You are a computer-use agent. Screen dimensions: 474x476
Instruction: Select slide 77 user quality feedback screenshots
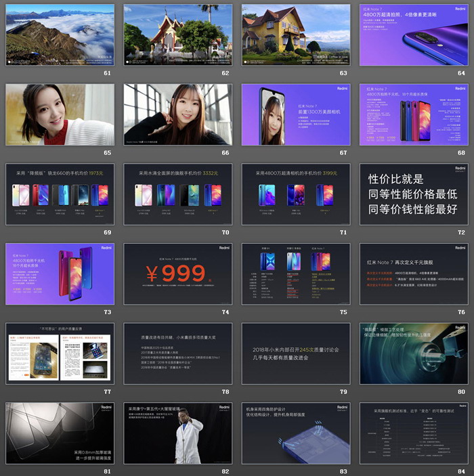pos(60,353)
